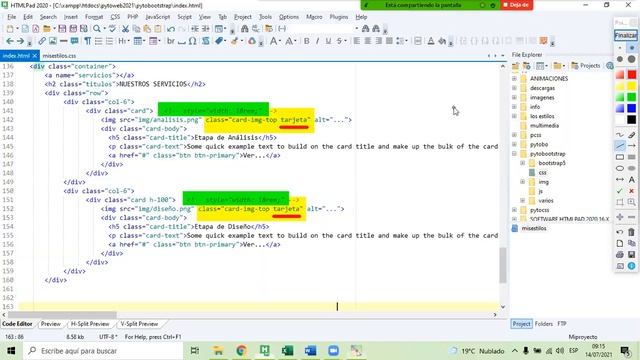Click the back navigation arrow icon
Viewport: 640px width, 360px height.
tap(10, 41)
